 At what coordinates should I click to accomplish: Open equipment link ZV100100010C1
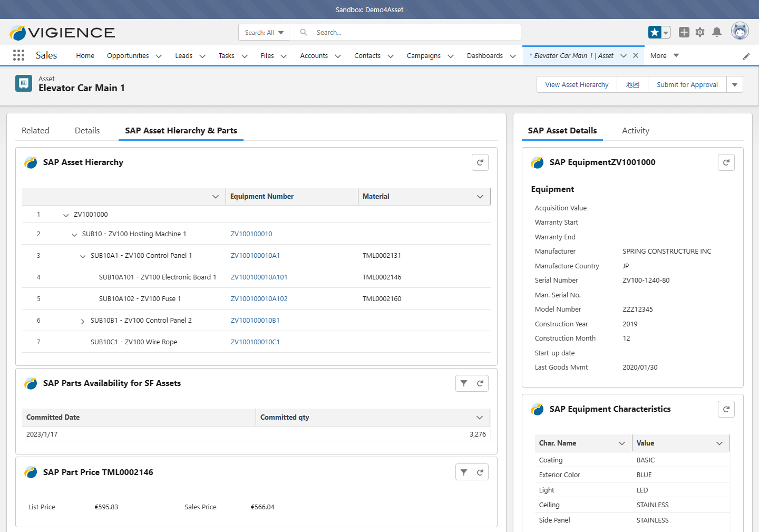tap(255, 342)
